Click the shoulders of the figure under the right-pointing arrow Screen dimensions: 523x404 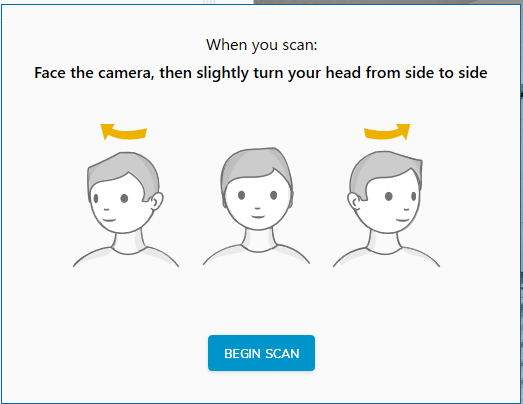click(x=386, y=257)
